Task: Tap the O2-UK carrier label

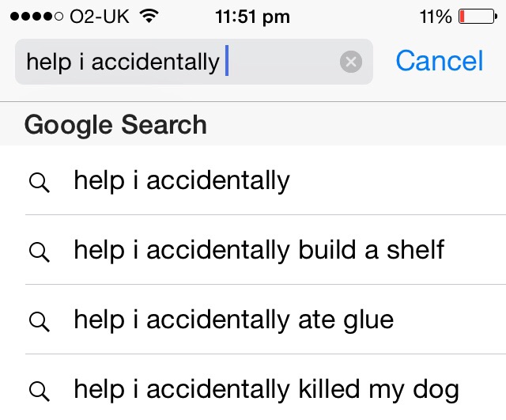Action: coord(100,17)
